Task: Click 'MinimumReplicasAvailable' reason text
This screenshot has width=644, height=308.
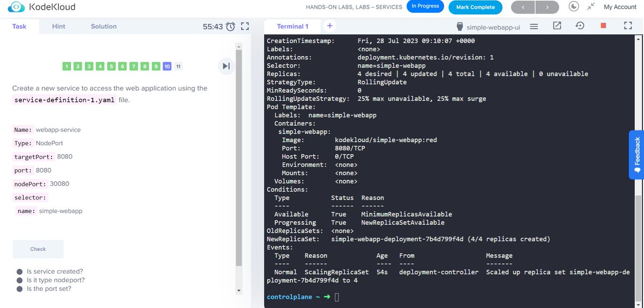Action: [x=407, y=214]
